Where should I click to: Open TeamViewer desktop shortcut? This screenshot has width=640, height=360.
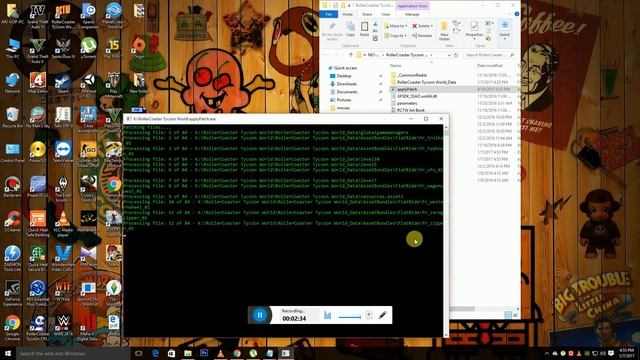point(63,152)
